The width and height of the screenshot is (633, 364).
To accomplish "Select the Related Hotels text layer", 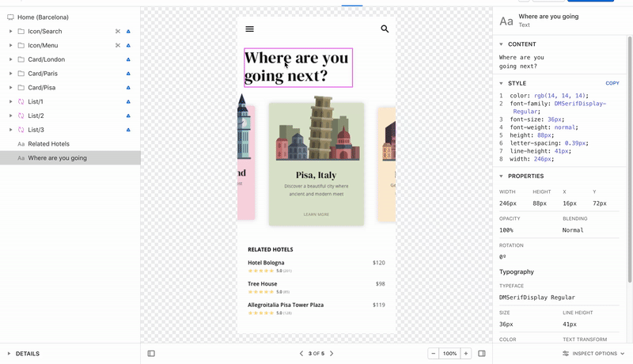I will click(x=48, y=144).
